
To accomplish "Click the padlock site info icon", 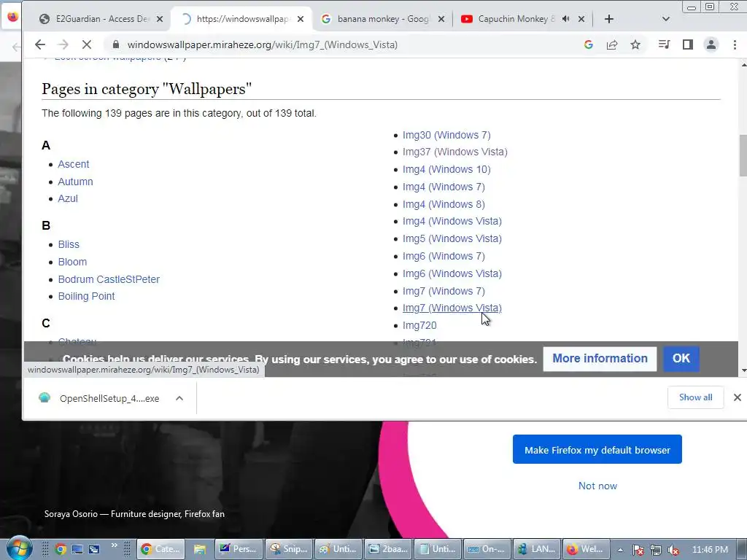I will coord(115,44).
